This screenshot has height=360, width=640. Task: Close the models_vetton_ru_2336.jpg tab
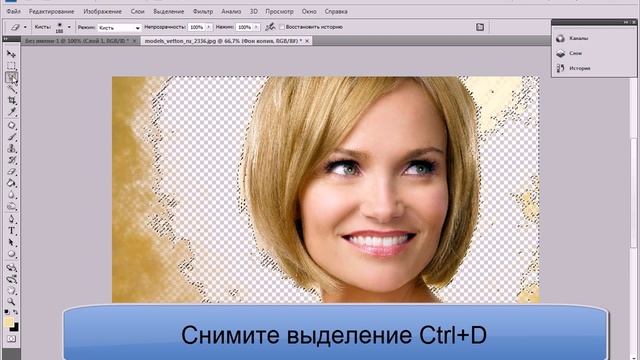(307, 41)
